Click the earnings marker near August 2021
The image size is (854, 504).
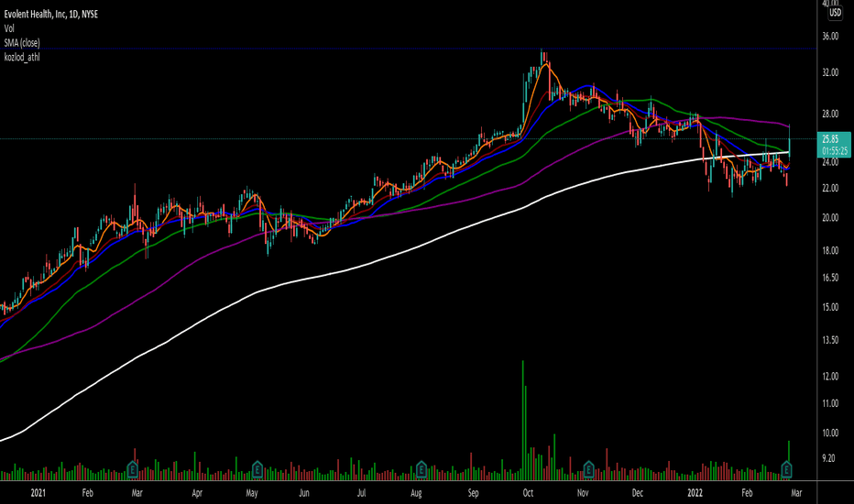coord(421,468)
